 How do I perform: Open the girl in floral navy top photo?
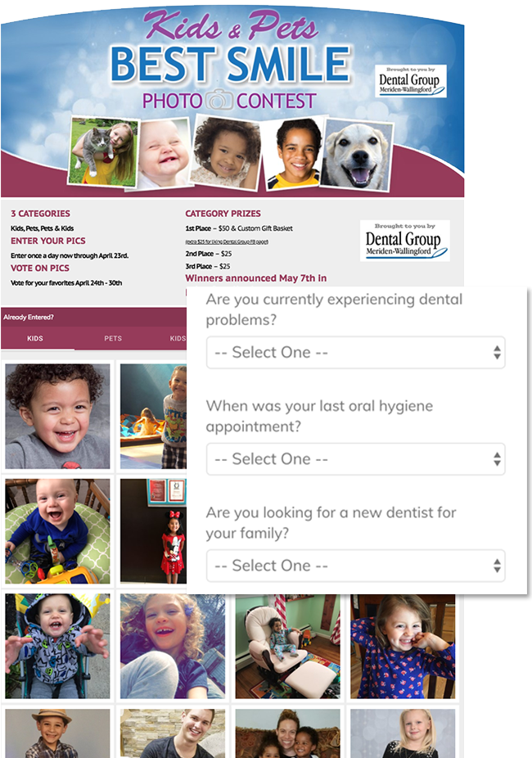tap(403, 647)
